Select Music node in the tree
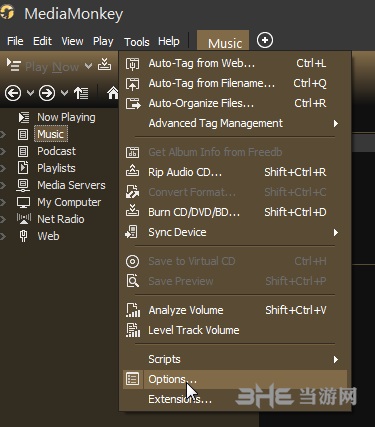This screenshot has height=427, width=375. (50, 134)
